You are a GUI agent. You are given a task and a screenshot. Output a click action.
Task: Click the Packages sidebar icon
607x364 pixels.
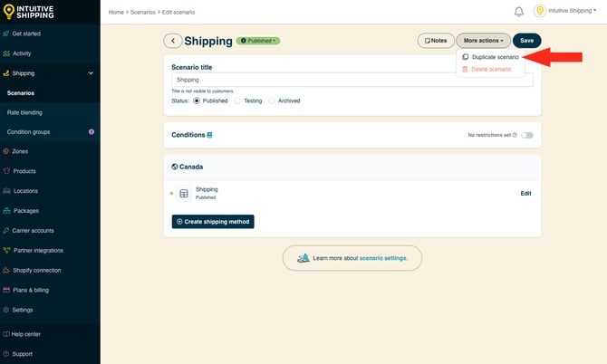pos(6,211)
